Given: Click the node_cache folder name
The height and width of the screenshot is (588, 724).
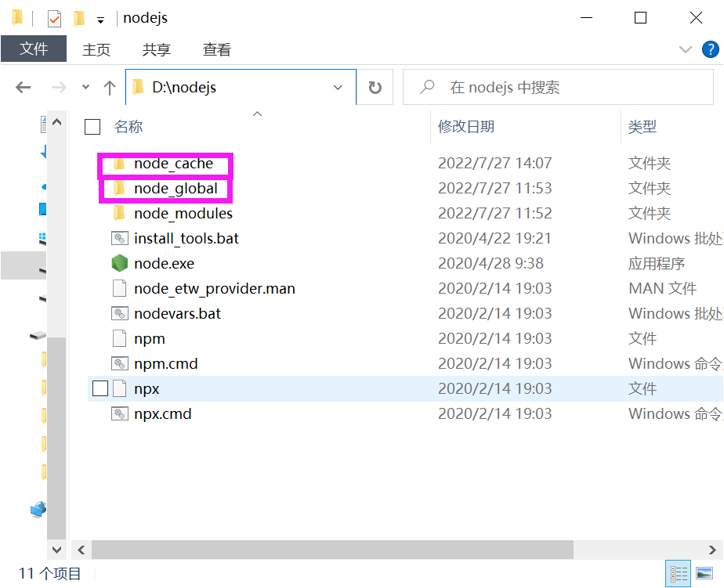Looking at the screenshot, I should coord(174,164).
